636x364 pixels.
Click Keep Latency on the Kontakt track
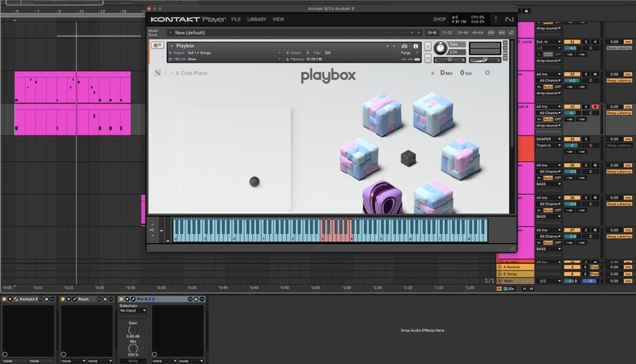(619, 113)
